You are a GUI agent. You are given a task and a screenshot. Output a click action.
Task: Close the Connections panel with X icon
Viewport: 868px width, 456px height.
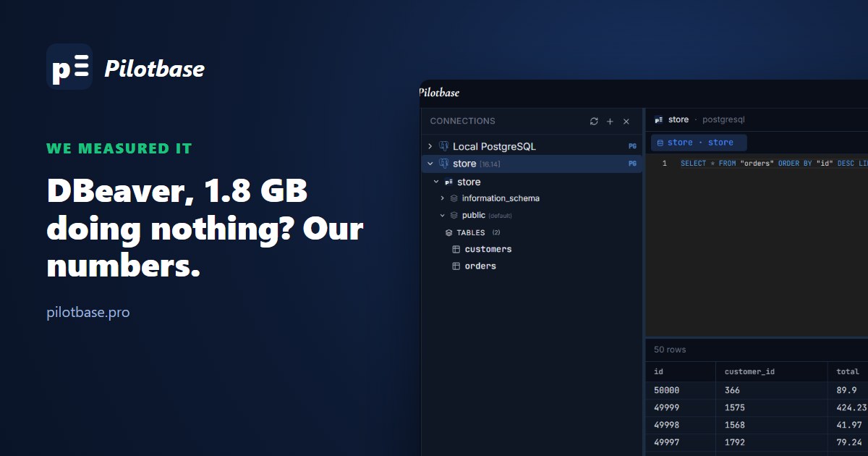click(626, 122)
